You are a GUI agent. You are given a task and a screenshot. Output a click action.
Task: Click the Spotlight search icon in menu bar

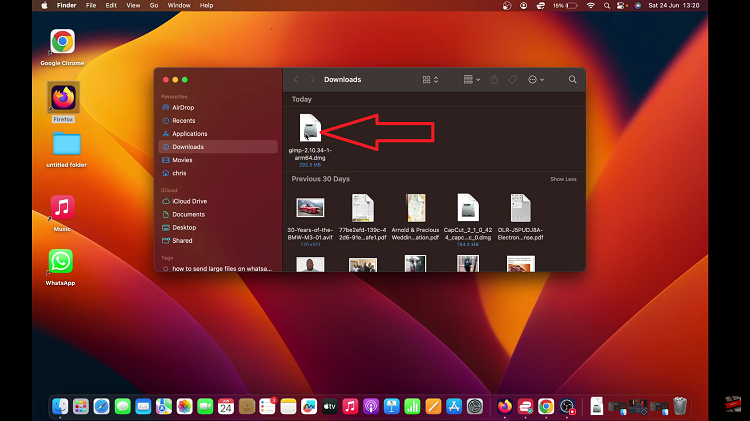point(607,6)
